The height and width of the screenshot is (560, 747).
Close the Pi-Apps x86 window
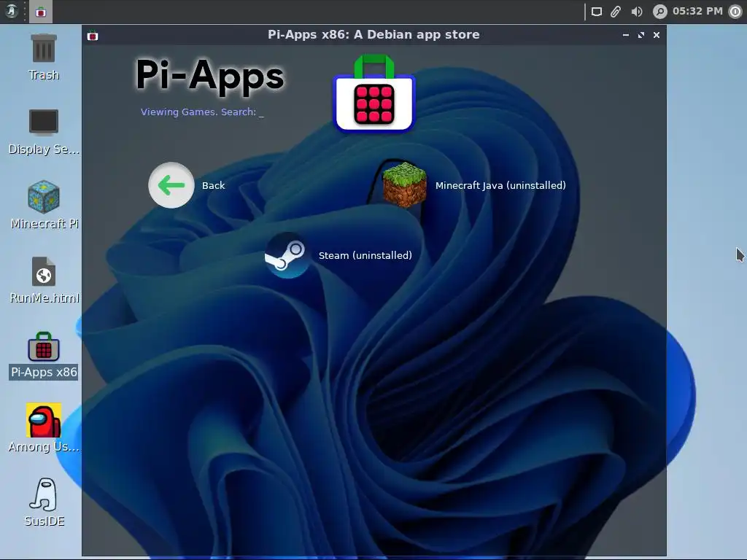tap(657, 35)
